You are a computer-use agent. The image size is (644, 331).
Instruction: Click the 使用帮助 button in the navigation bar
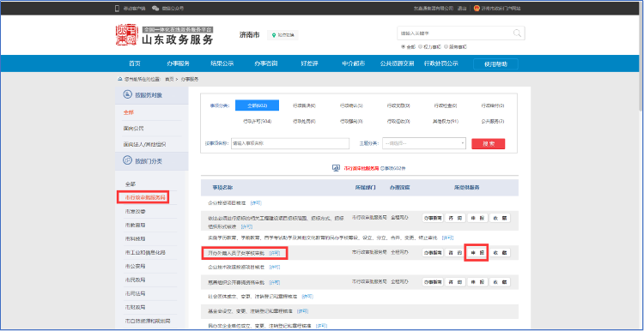(x=495, y=64)
